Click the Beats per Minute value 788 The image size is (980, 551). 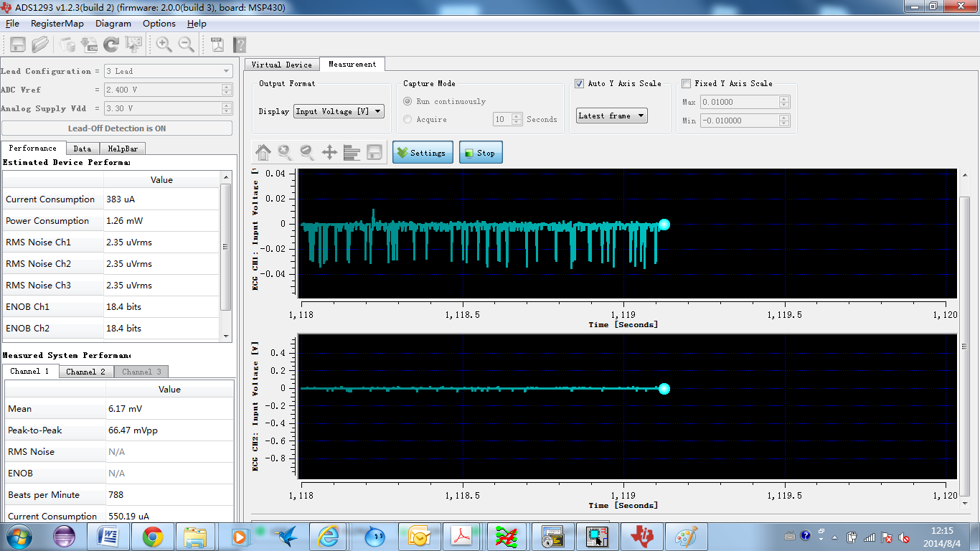click(x=116, y=495)
